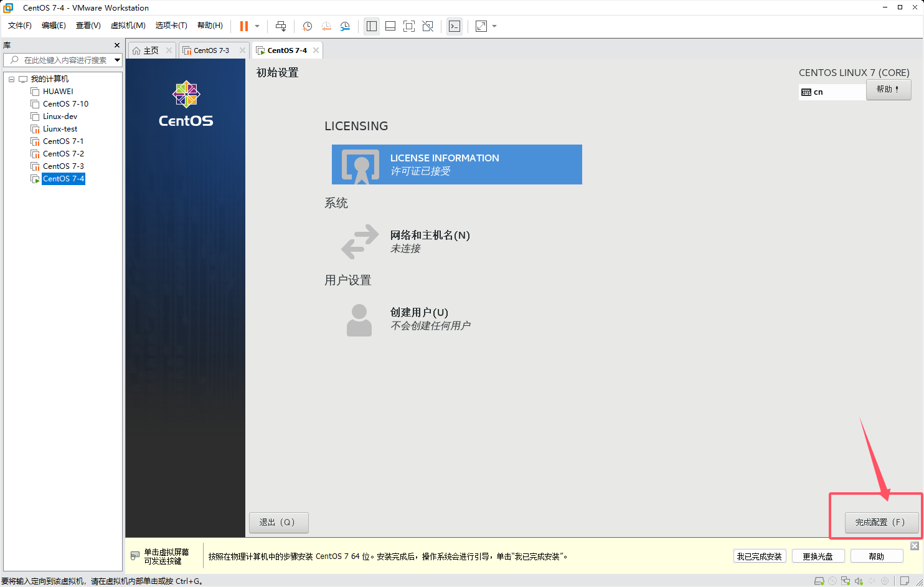This screenshot has width=924, height=587.
Task: Click the stretch guest display icon
Action: click(x=481, y=26)
